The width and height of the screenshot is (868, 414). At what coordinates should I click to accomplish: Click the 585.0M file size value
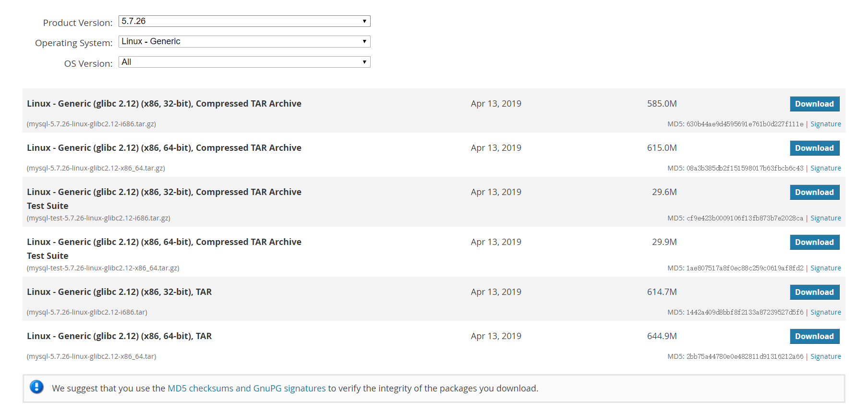(x=662, y=104)
